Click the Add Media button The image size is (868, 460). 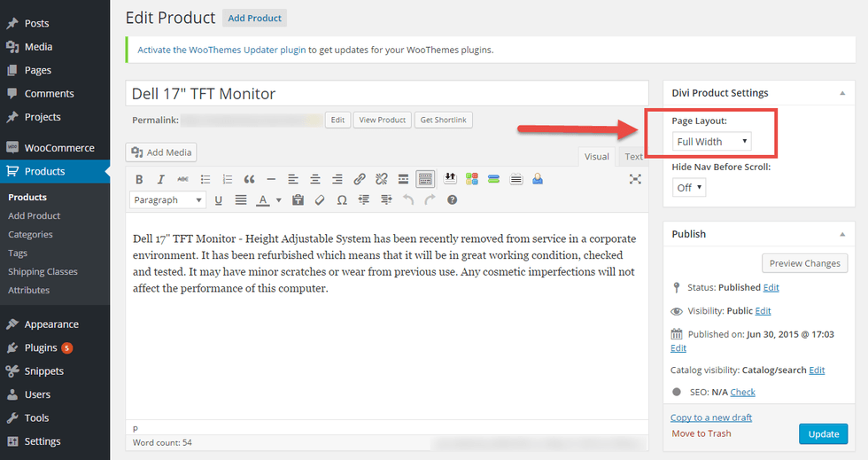161,152
